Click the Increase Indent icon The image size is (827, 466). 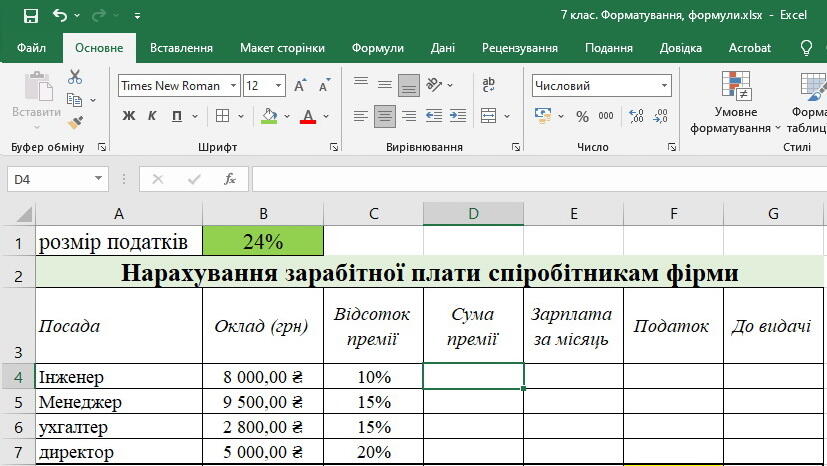[x=458, y=116]
